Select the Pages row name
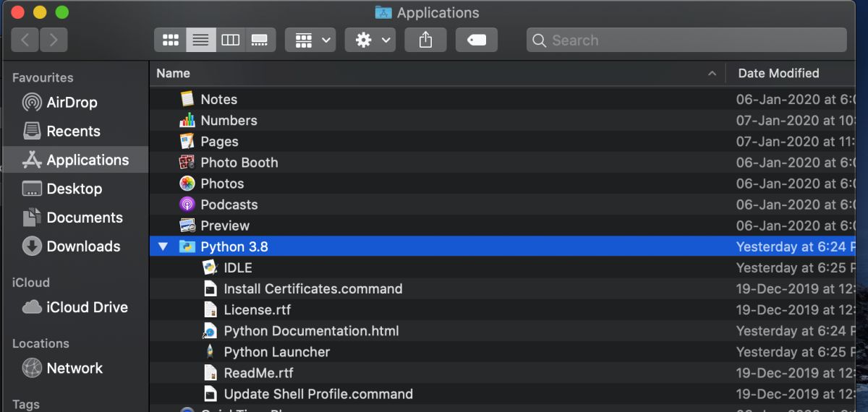The image size is (868, 412). 220,142
